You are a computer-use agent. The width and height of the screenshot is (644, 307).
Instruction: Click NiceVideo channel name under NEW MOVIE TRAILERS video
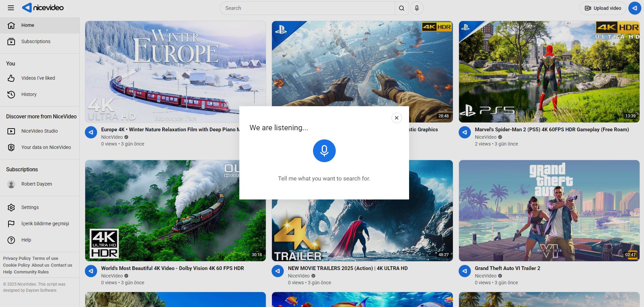(x=299, y=276)
